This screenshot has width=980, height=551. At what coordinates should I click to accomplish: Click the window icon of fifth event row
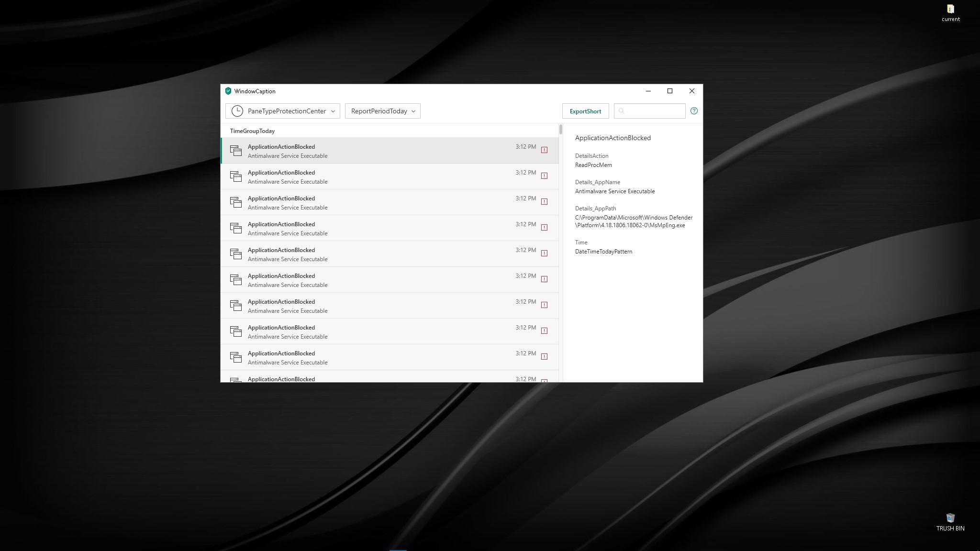pyautogui.click(x=235, y=254)
